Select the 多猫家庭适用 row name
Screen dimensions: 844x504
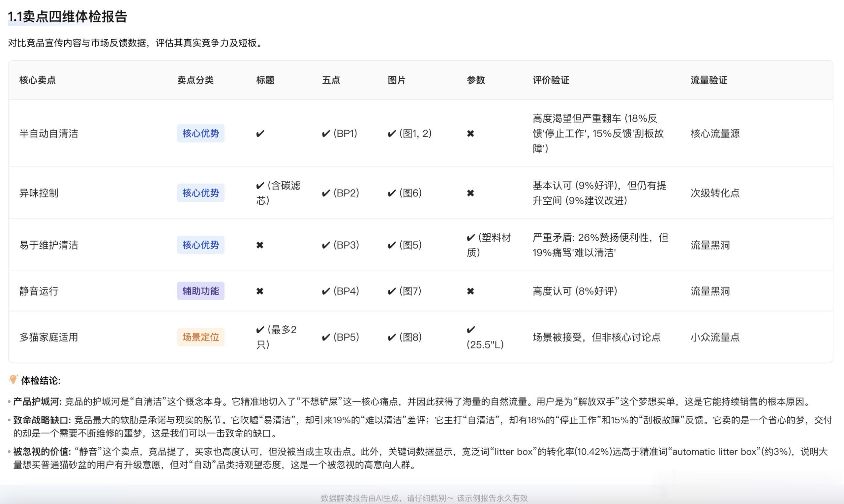tap(48, 337)
